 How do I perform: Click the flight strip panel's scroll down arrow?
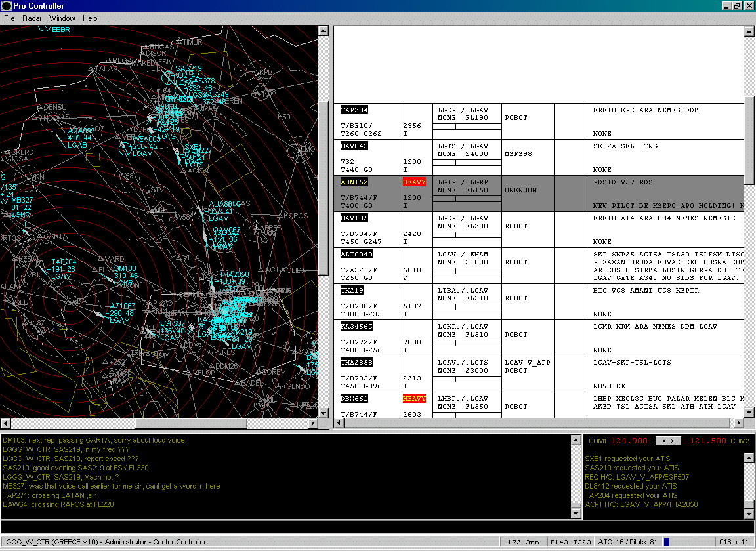749,413
